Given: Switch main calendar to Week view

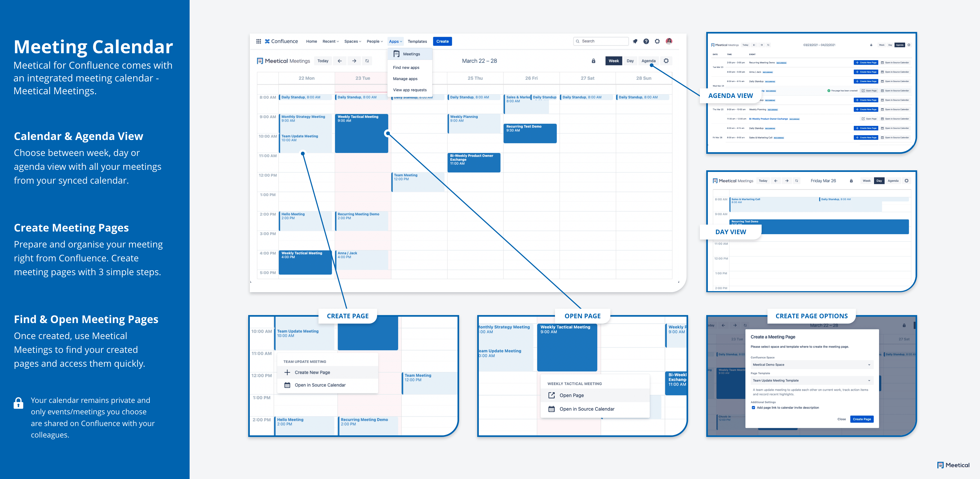Looking at the screenshot, I should click(613, 61).
